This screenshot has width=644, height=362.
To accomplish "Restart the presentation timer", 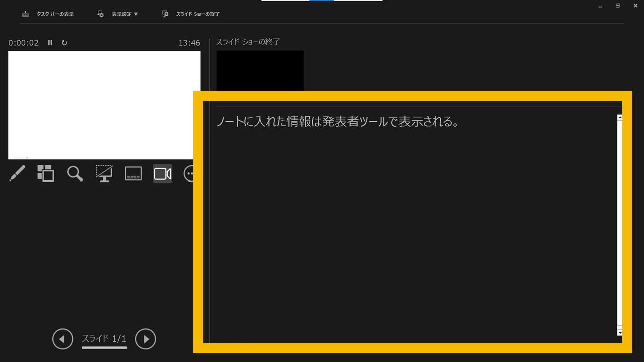I will point(64,43).
